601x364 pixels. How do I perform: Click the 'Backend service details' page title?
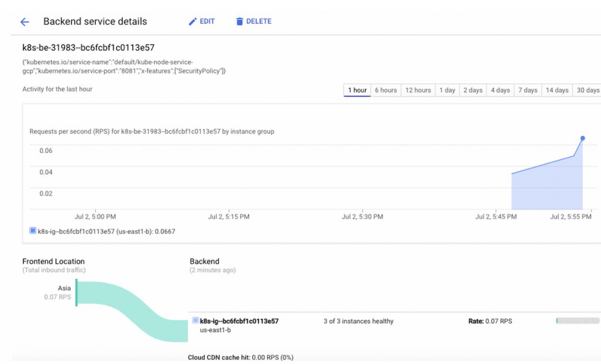click(95, 22)
